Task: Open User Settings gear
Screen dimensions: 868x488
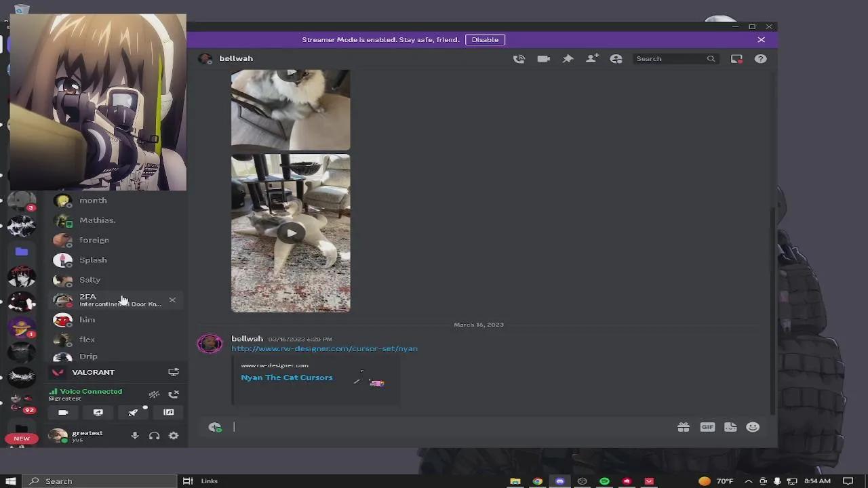Action: coord(174,436)
